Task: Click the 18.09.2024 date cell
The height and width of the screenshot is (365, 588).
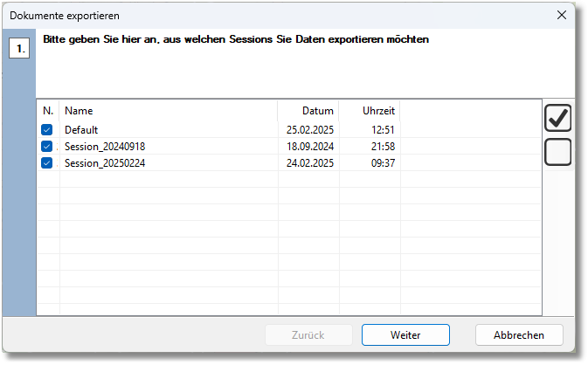Action: (x=311, y=147)
